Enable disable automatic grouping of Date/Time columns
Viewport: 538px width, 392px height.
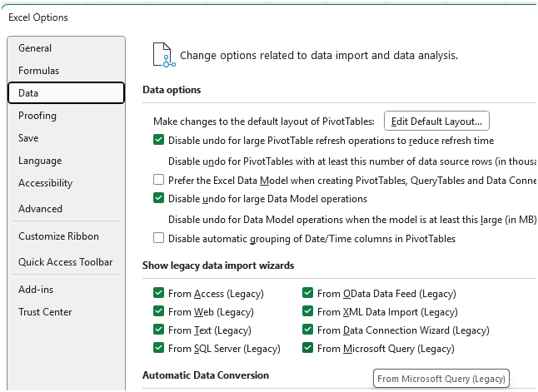[158, 238]
